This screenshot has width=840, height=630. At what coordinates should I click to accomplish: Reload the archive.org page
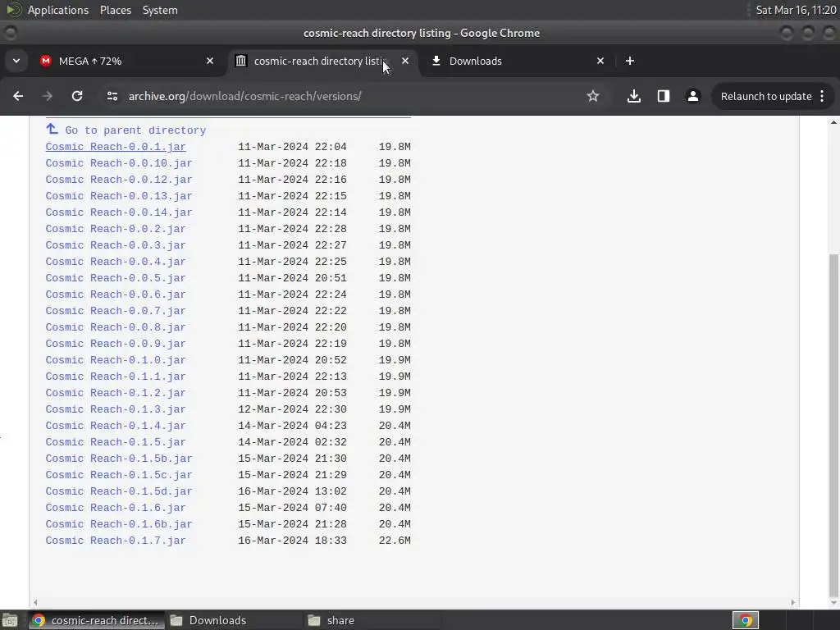(x=77, y=96)
